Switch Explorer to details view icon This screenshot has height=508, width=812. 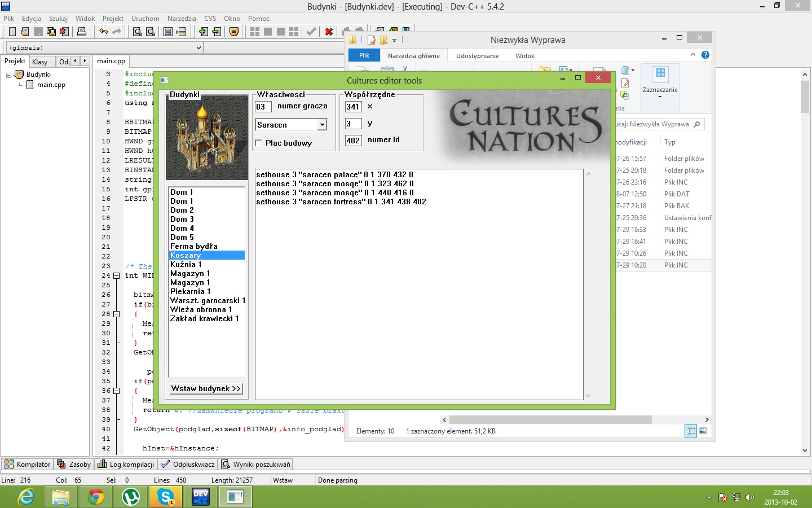(x=691, y=431)
